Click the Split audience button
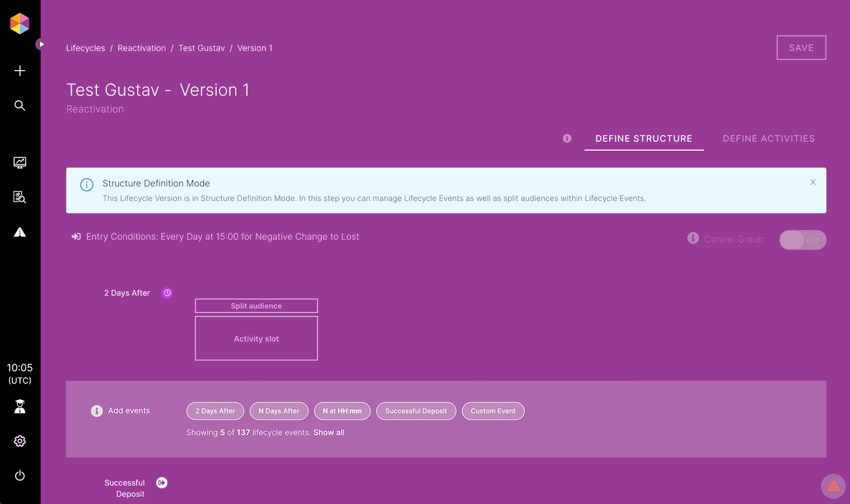 [x=256, y=306]
